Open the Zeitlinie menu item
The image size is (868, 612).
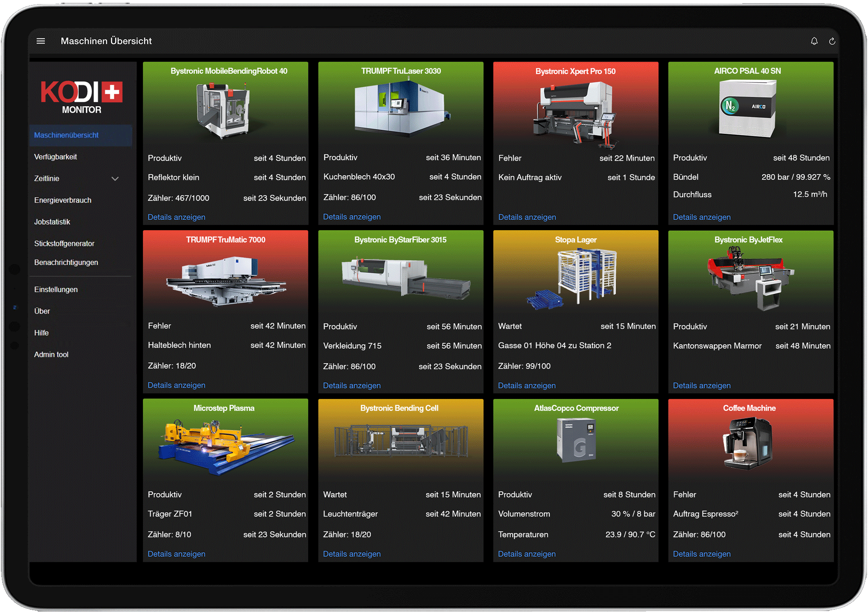pos(47,179)
